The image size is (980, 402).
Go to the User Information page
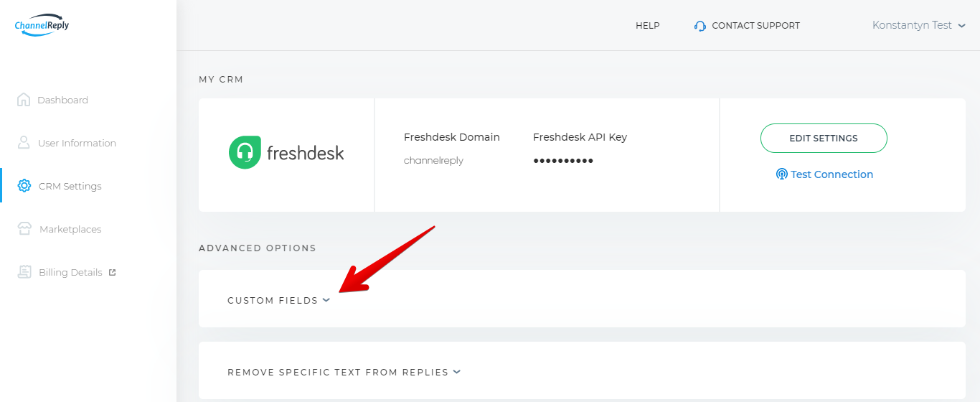[x=77, y=143]
